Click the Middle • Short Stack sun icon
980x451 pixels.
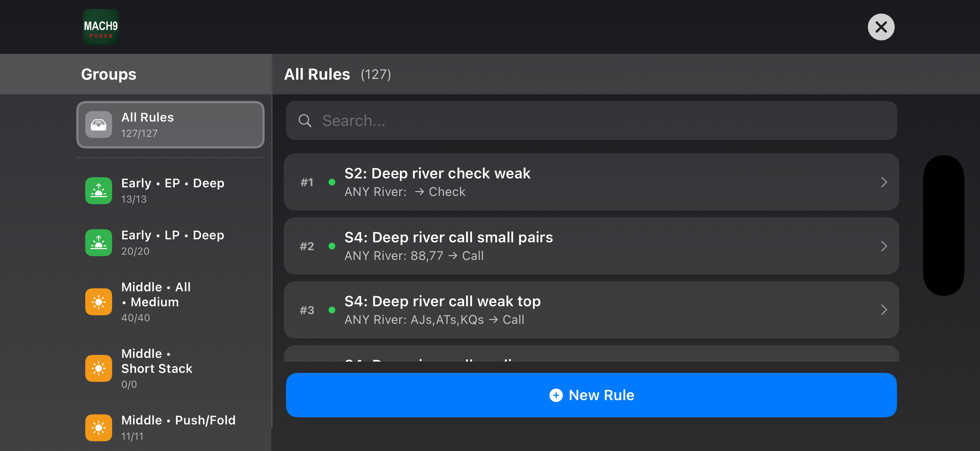(x=99, y=368)
